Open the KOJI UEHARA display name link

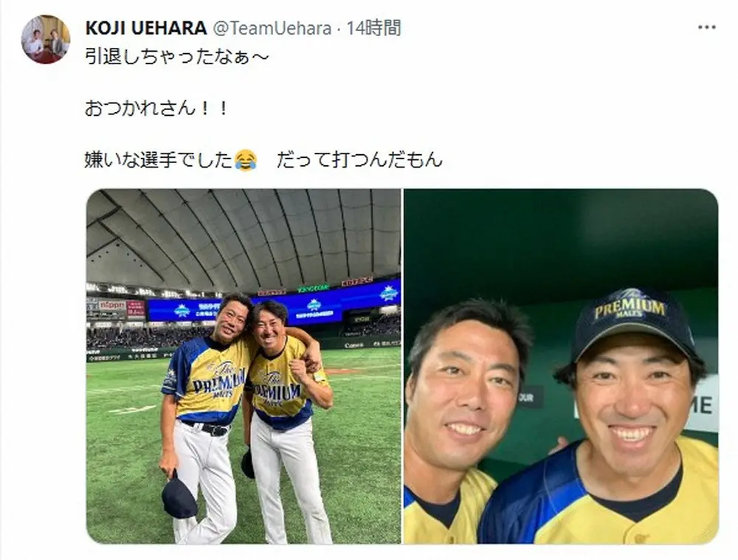(146, 28)
